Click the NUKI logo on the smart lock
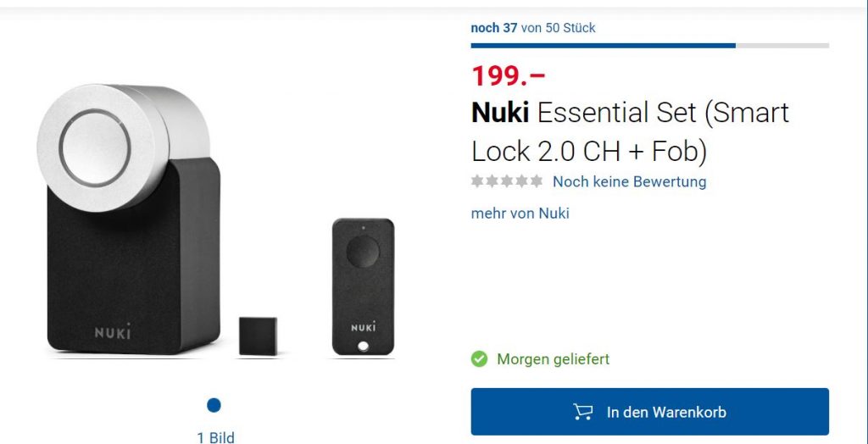The height and width of the screenshot is (444, 868). pyautogui.click(x=113, y=332)
